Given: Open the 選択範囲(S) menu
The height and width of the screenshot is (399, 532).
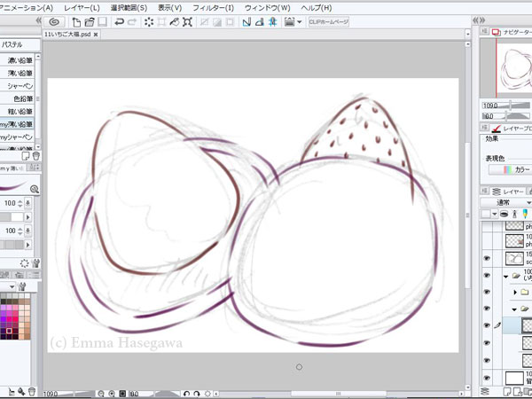Looking at the screenshot, I should point(129,7).
